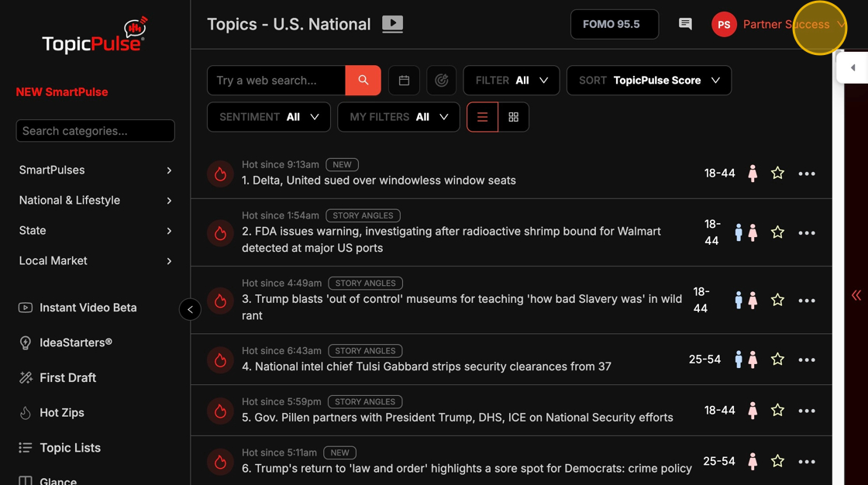Open STORY ANGLES for Gov. Pillen story
The image size is (868, 485).
(365, 401)
